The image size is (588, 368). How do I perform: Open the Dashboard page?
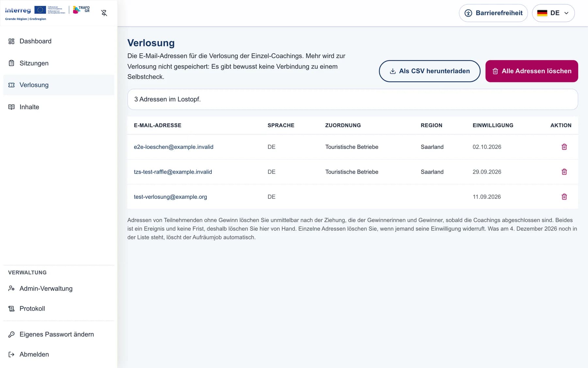coord(59,41)
